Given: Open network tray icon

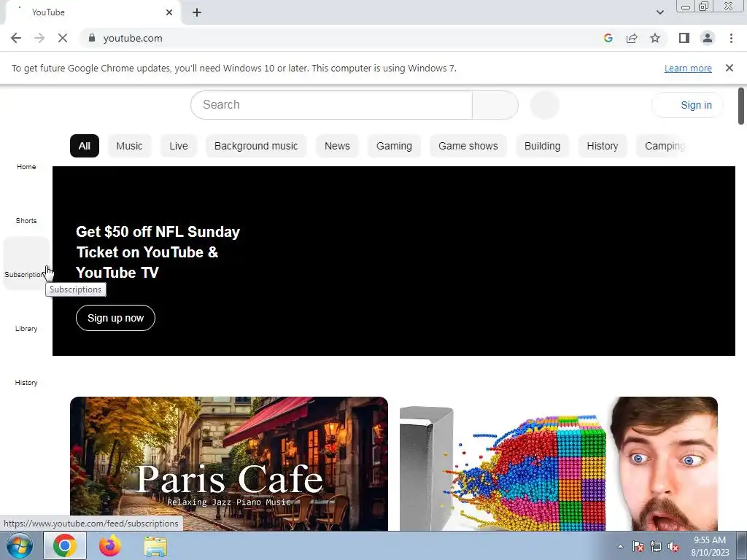Looking at the screenshot, I should tap(656, 546).
